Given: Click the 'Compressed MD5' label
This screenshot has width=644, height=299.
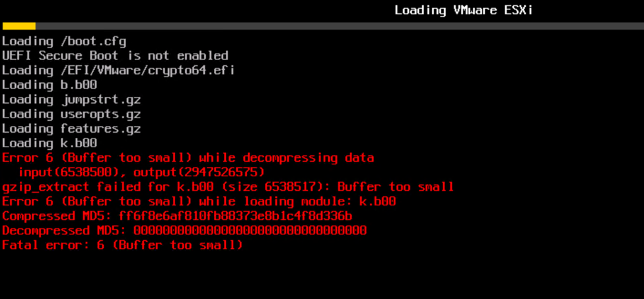Looking at the screenshot, I should tap(57, 216).
